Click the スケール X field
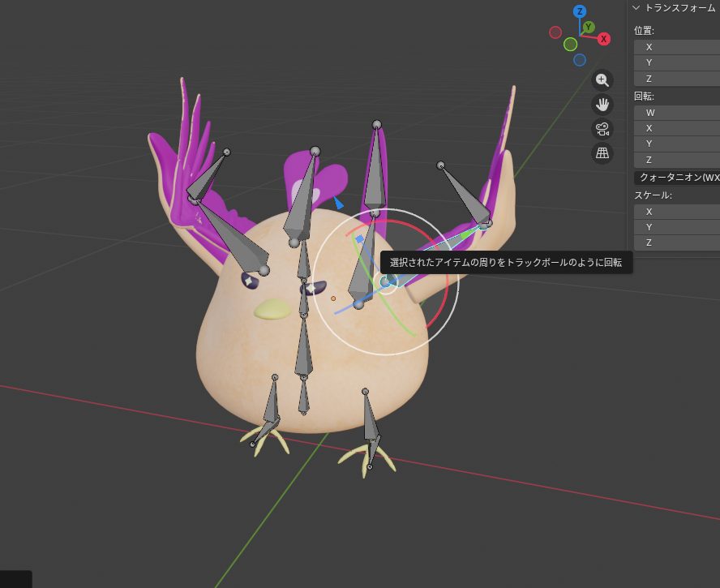This screenshot has width=720, height=588. pos(677,211)
